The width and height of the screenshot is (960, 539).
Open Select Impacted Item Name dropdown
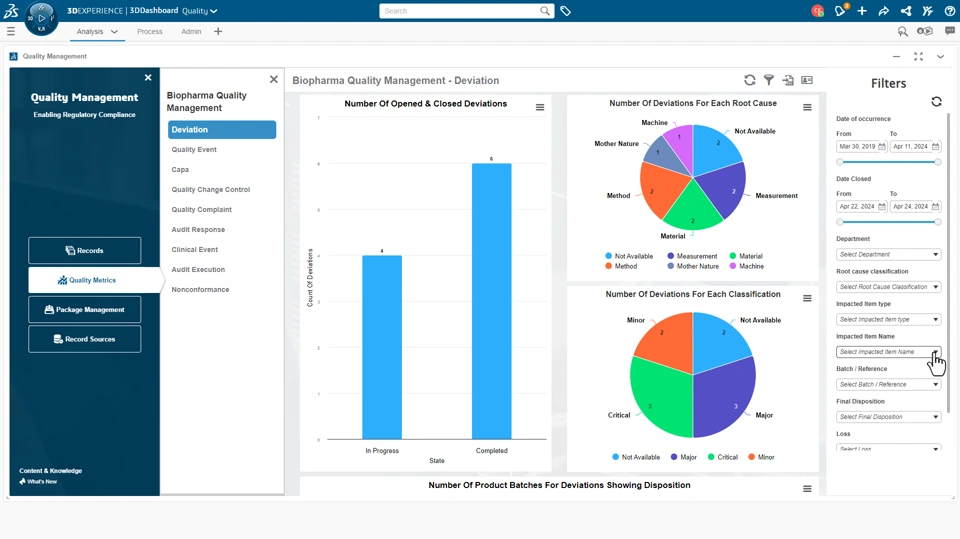888,352
